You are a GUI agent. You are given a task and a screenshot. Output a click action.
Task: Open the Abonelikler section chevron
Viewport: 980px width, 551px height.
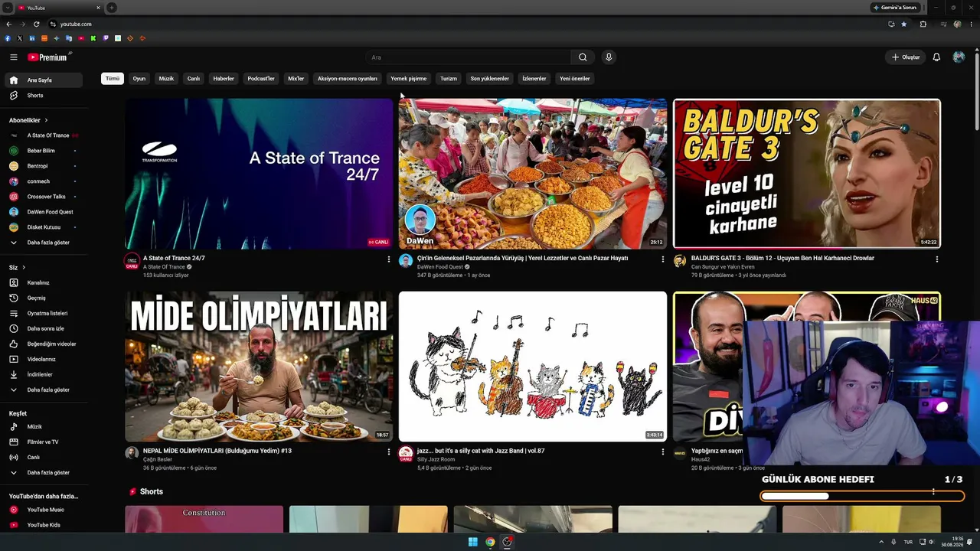(x=46, y=120)
